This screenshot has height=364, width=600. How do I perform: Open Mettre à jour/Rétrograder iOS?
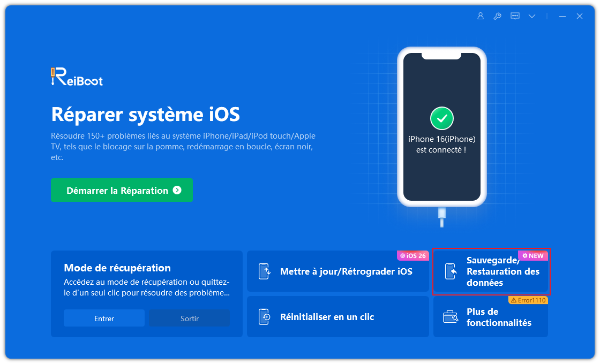tap(338, 271)
